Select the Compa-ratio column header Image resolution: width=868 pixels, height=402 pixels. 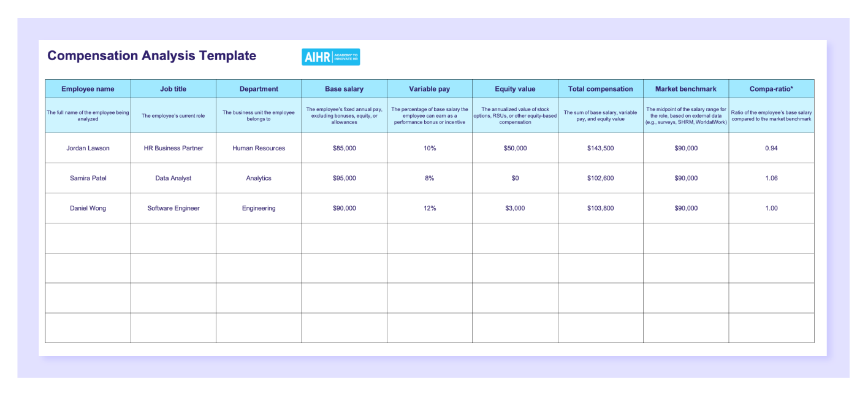pyautogui.click(x=771, y=88)
